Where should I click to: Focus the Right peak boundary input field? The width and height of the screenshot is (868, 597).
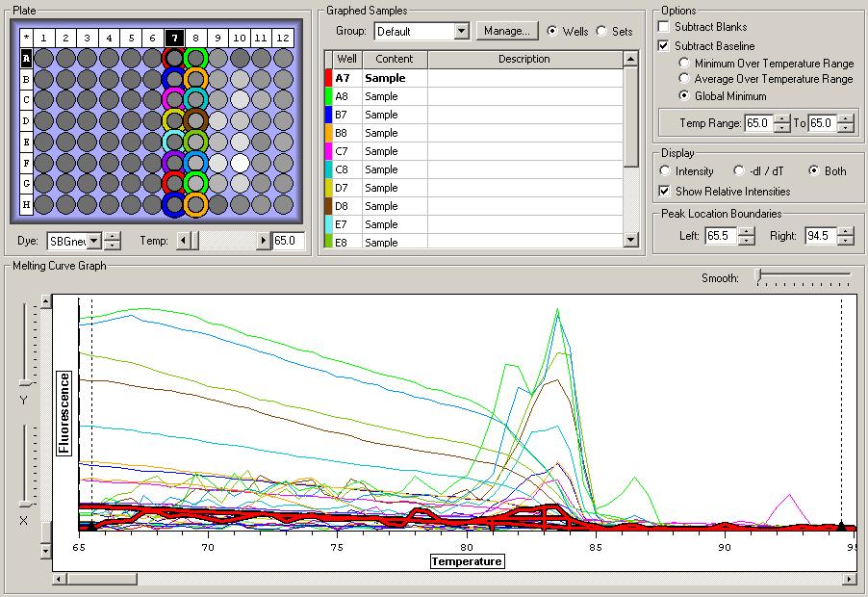click(822, 236)
